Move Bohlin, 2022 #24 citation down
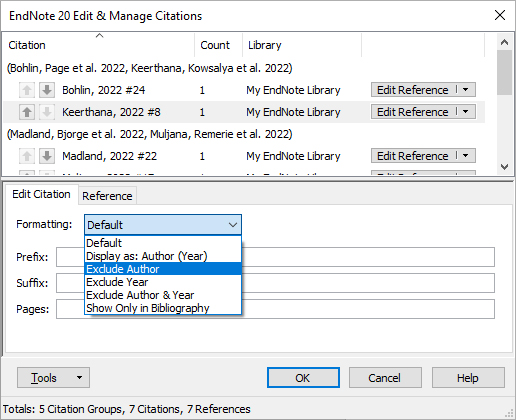Viewport: 516px width, 420px height. [47, 90]
